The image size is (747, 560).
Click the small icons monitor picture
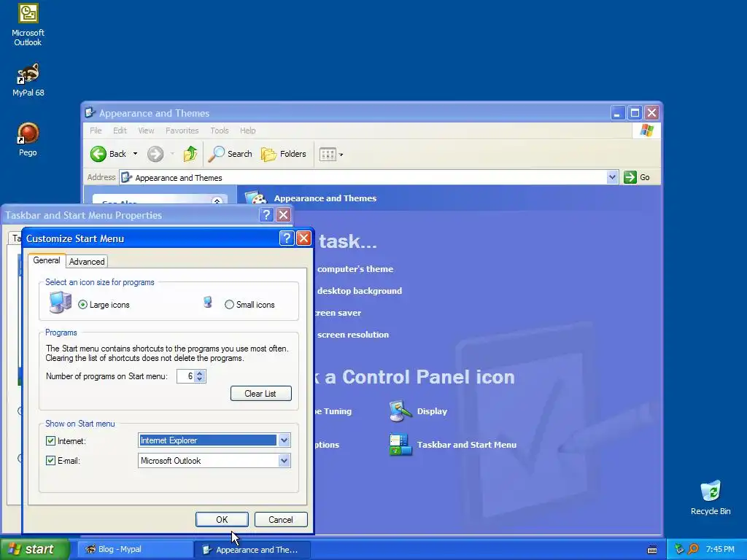point(208,302)
